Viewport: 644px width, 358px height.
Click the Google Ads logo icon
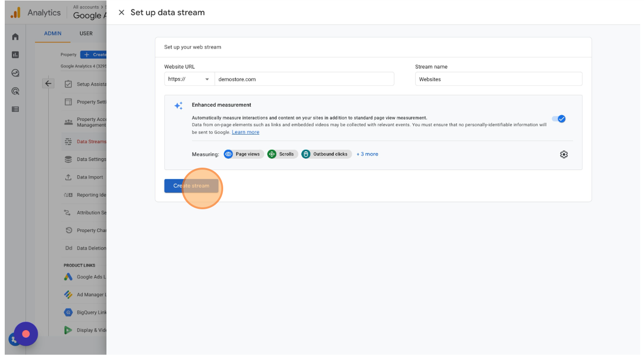[68, 277]
